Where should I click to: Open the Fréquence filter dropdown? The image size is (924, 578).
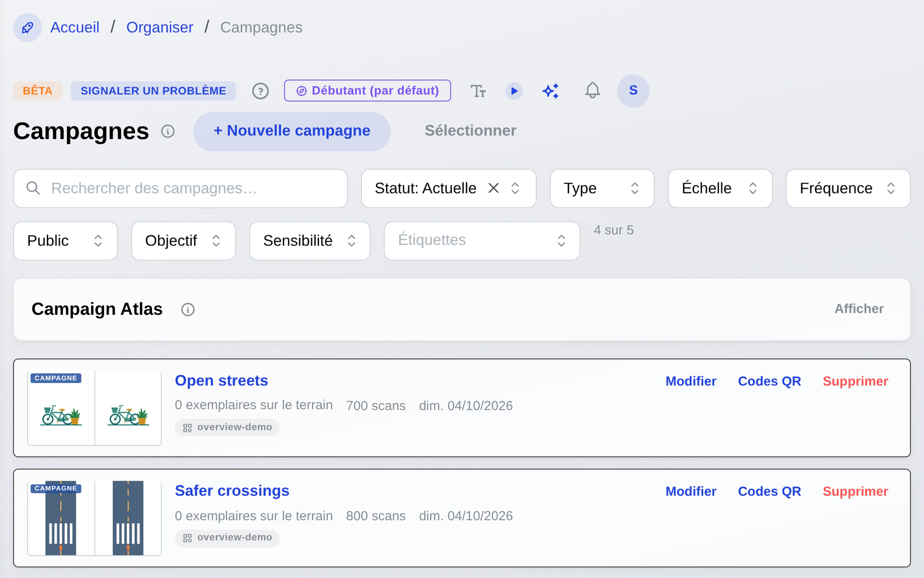coord(848,188)
